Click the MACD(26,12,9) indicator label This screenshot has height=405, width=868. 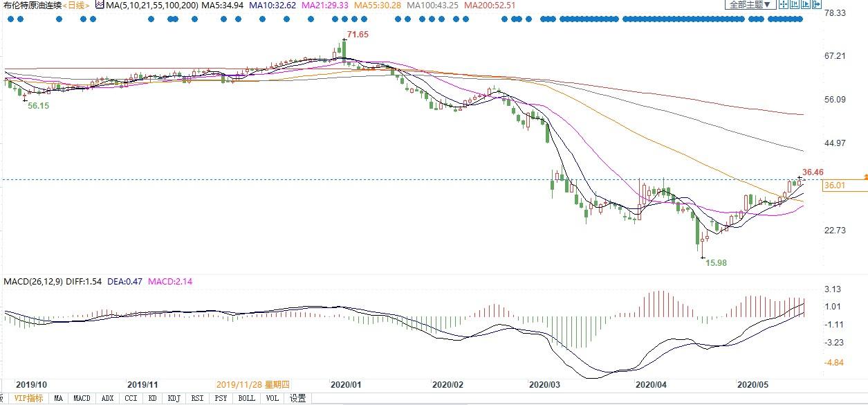click(35, 282)
